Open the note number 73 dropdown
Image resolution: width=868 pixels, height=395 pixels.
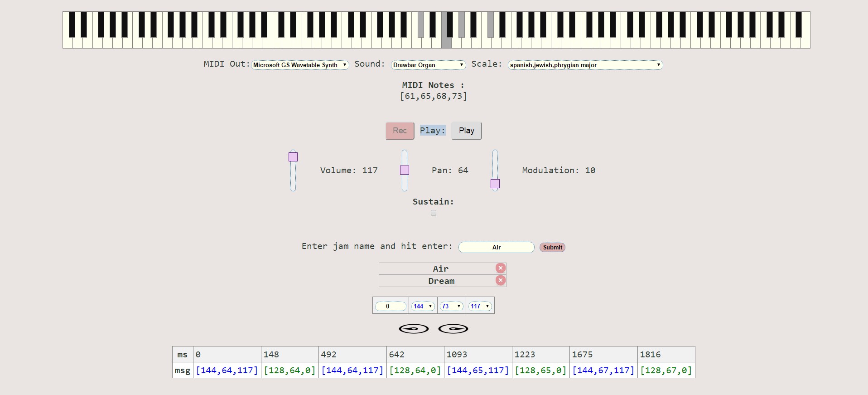452,306
